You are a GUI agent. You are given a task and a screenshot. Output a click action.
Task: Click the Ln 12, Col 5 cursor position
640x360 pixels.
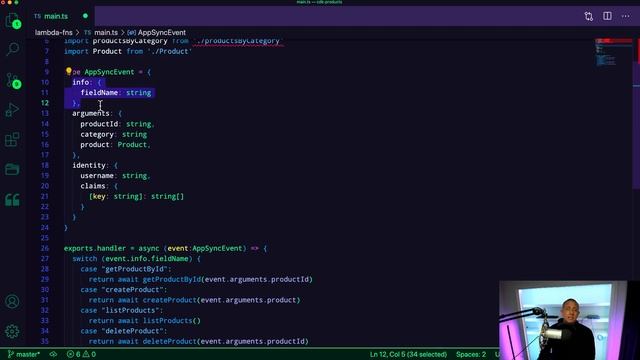[408, 354]
